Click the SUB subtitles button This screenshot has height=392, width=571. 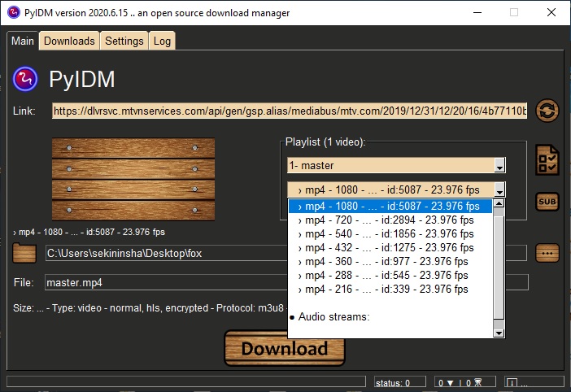(x=547, y=201)
